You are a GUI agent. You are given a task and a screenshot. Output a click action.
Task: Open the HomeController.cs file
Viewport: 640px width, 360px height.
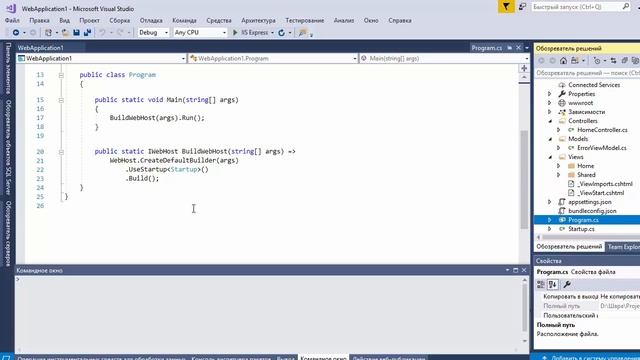602,130
